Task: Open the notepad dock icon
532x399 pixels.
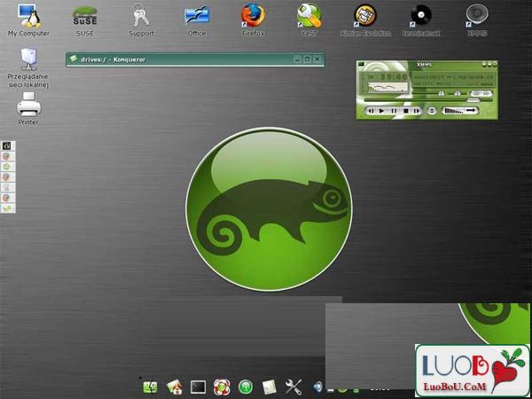Action: (270, 387)
